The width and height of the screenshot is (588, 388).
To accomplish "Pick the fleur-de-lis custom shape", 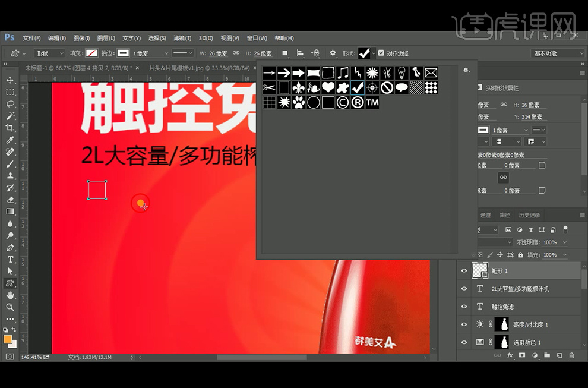I will tap(299, 88).
